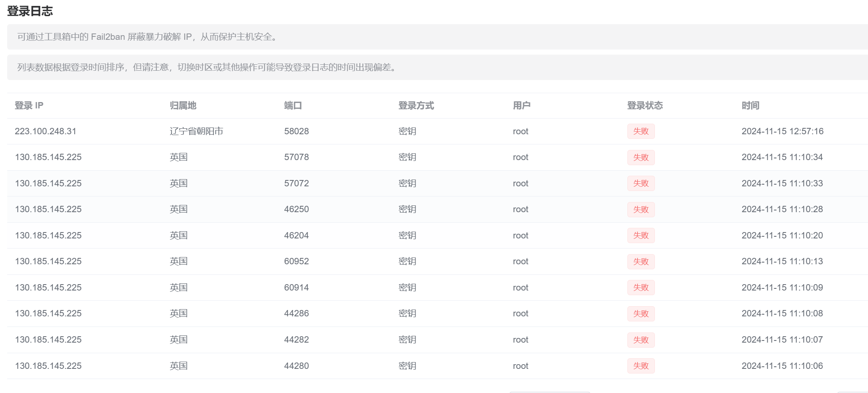Click the 用户 column header

(x=521, y=105)
